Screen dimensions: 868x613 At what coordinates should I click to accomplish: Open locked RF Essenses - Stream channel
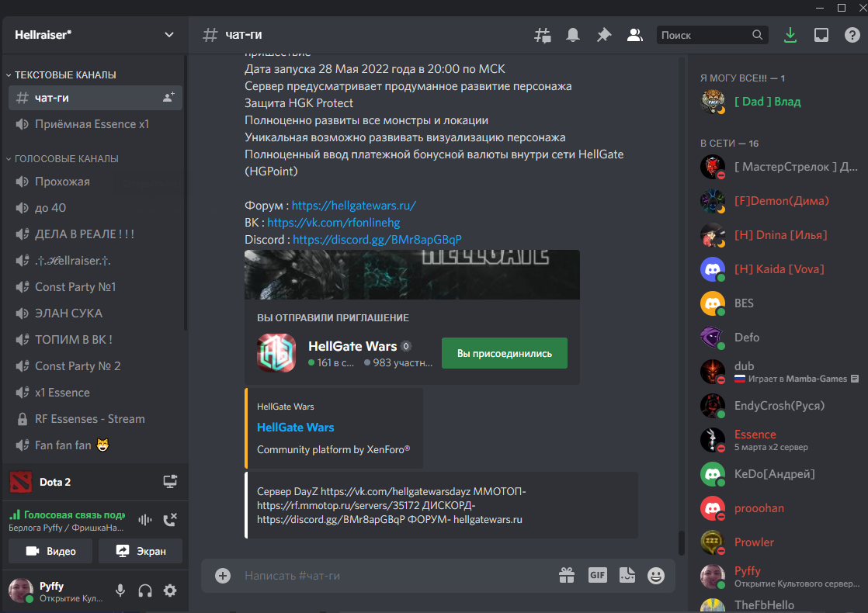(95, 419)
